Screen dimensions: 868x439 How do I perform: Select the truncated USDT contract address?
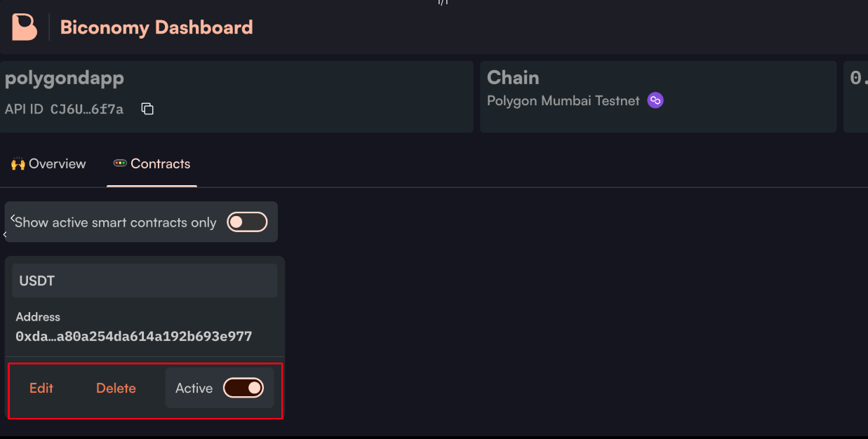(133, 337)
